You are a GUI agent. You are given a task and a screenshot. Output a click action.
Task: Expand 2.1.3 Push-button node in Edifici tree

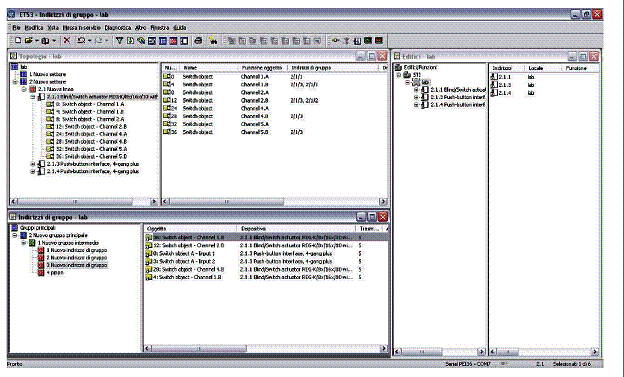point(416,97)
